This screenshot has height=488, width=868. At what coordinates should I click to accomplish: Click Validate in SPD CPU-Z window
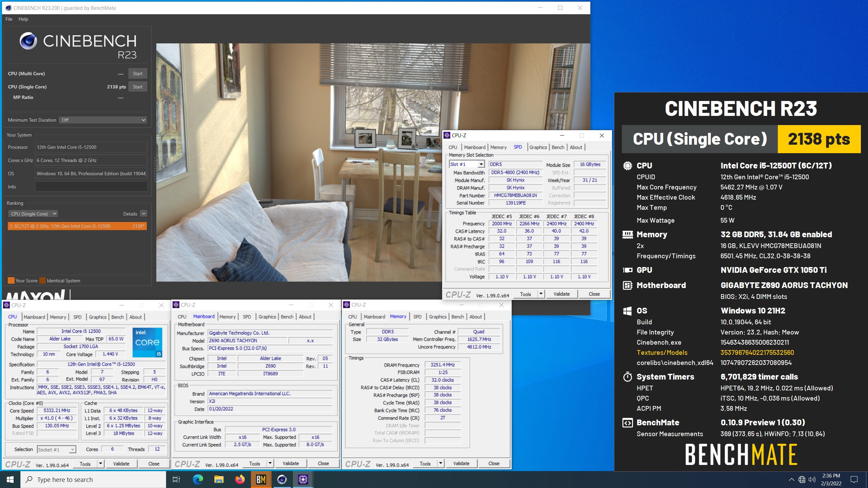561,294
